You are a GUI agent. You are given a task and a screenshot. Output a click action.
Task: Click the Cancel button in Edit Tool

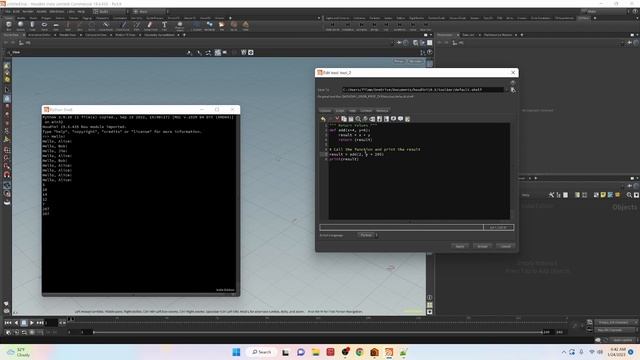point(506,246)
